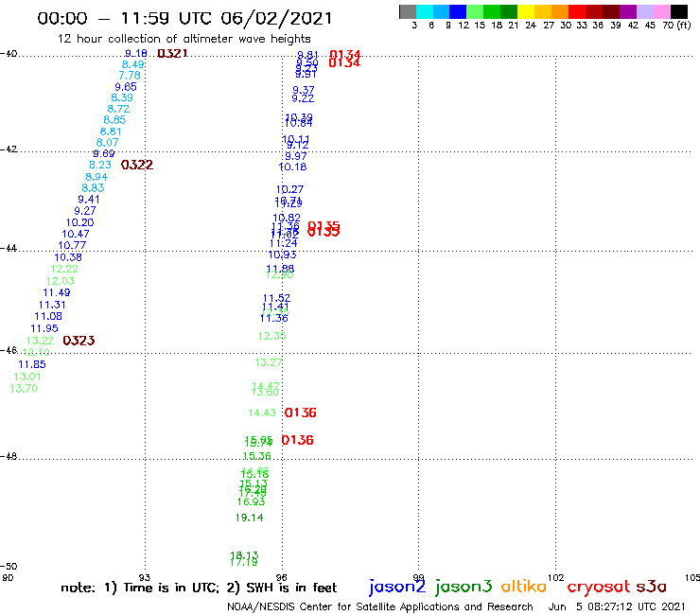Screen dimensions: 700x615
Task: Click the 'cryosat' satellite legend label
Action: click(599, 587)
